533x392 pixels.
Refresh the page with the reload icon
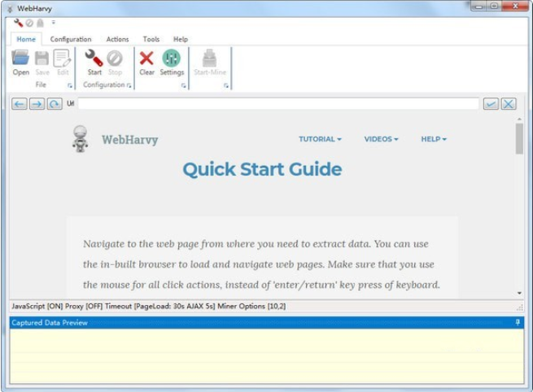pos(55,104)
